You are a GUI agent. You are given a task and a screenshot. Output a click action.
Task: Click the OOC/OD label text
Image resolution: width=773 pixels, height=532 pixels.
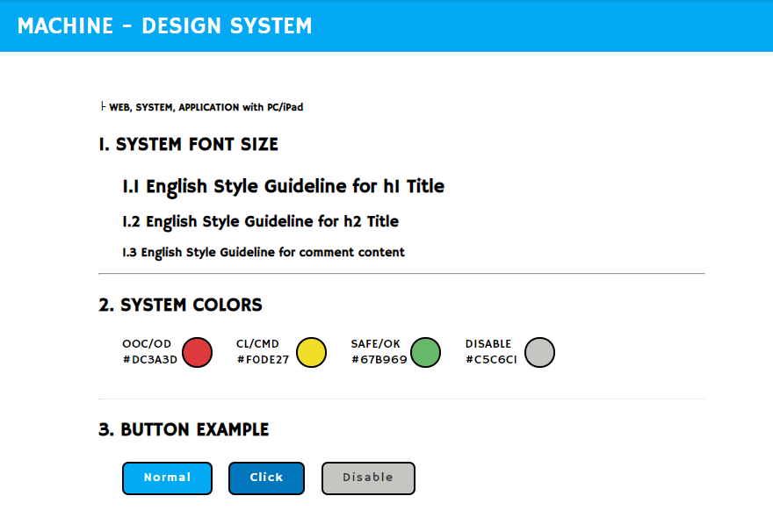[147, 344]
